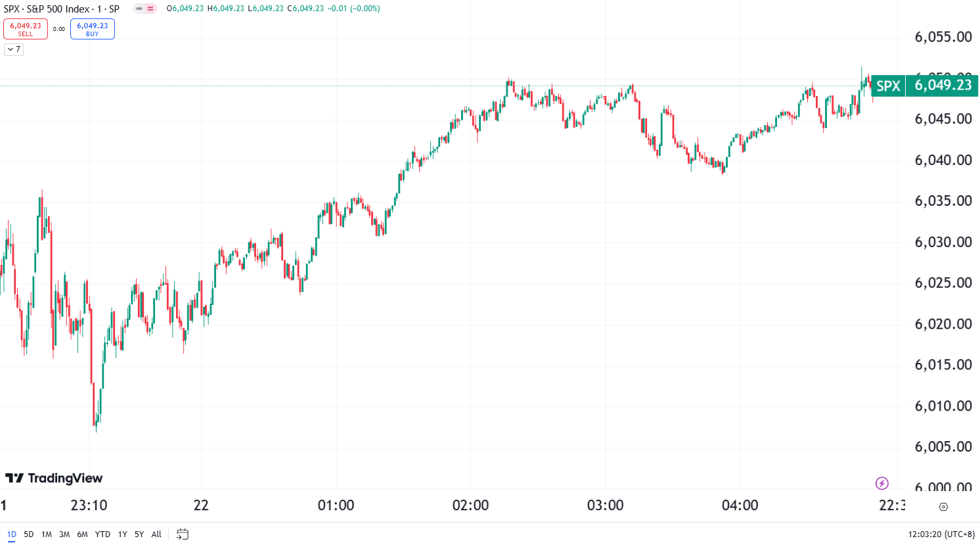Click the red SELL button
Screen dimensions: 980x545
click(26, 28)
